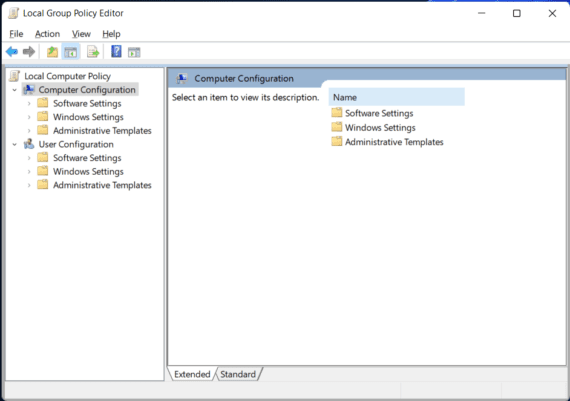Viewport: 570px width, 401px height.
Task: Click the Name column header
Action: [397, 97]
